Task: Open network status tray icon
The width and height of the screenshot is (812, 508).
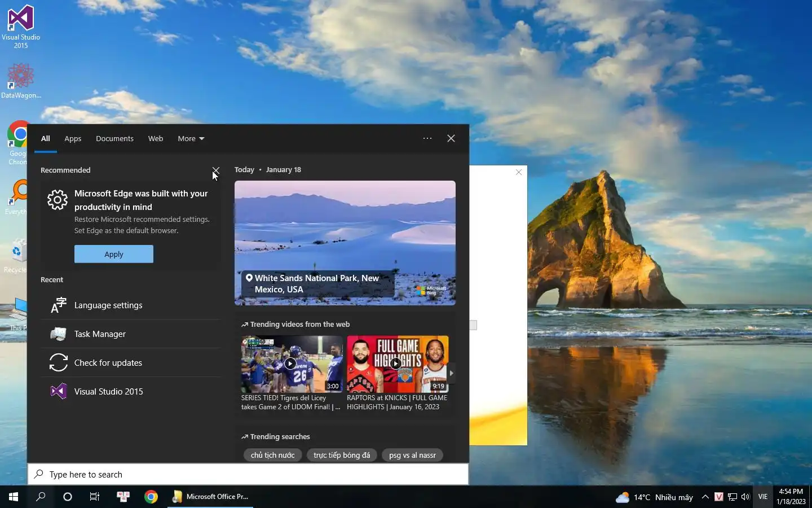Action: pos(732,497)
